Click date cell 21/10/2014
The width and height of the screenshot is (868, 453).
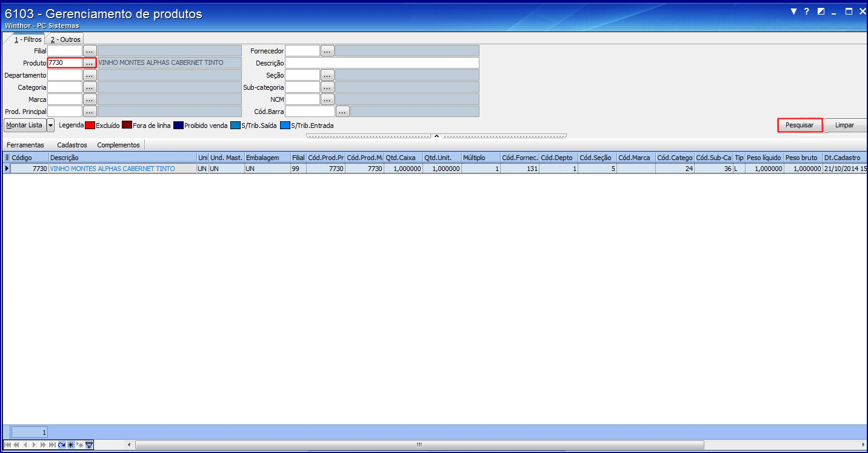tap(845, 169)
